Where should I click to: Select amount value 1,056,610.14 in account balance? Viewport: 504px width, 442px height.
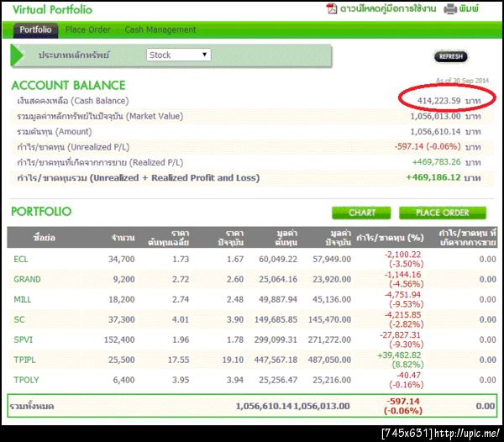pyautogui.click(x=435, y=132)
